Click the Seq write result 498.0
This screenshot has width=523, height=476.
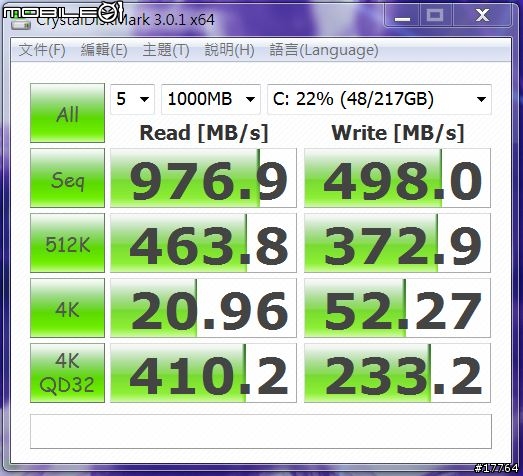[397, 178]
